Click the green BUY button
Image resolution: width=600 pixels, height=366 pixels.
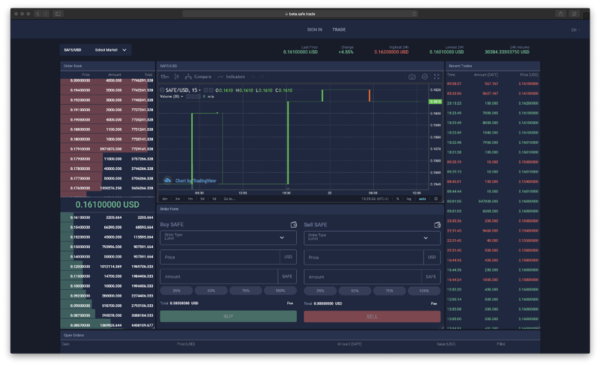[x=228, y=316]
